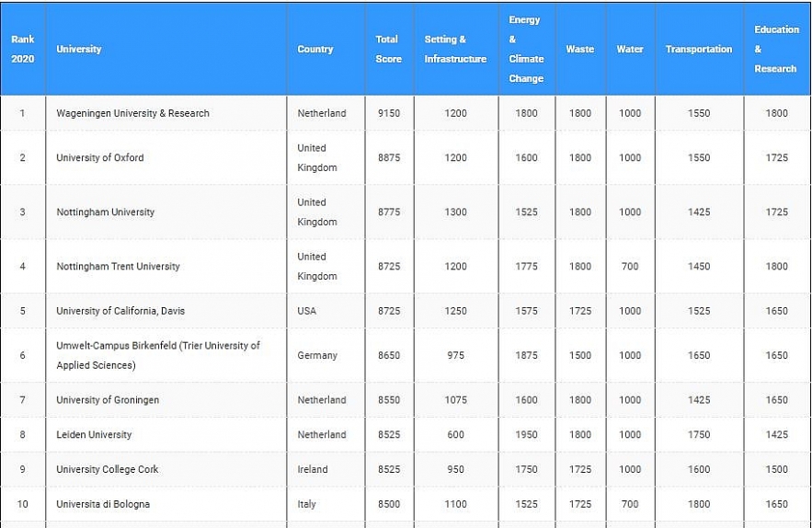Click total score 8650
The image size is (812, 528).
(389, 355)
